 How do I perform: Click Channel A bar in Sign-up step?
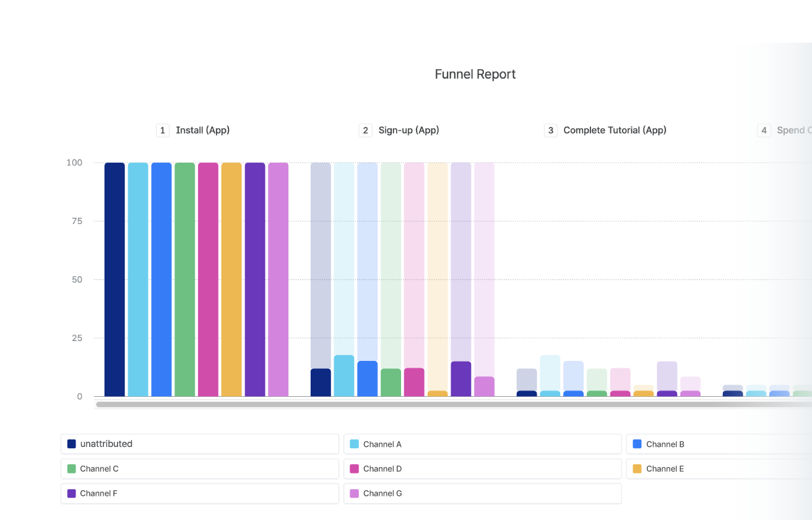tap(344, 376)
